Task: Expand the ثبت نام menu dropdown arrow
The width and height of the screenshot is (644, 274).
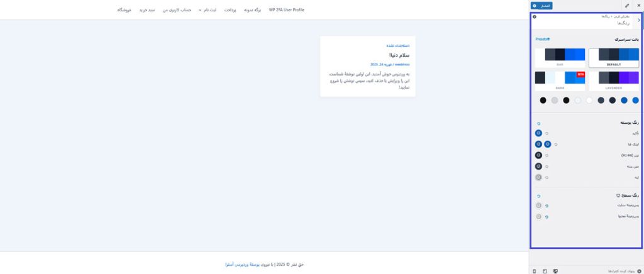Action: 200,10
